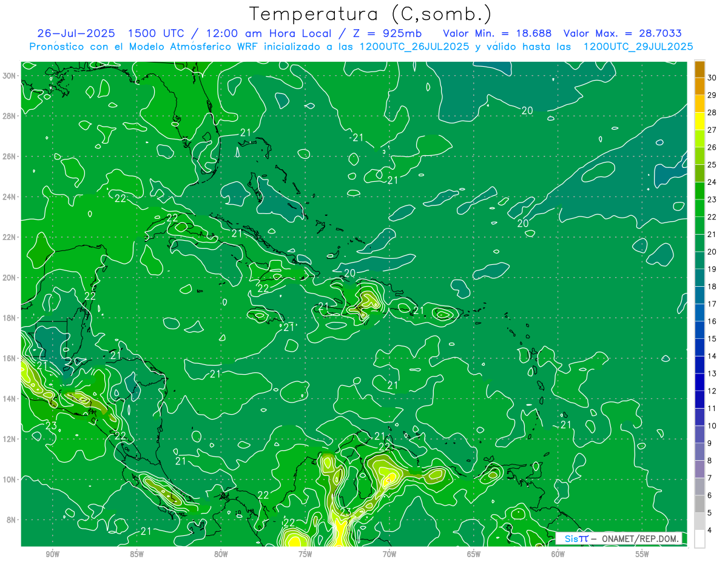Click the '19' value on the color scale

(712, 269)
